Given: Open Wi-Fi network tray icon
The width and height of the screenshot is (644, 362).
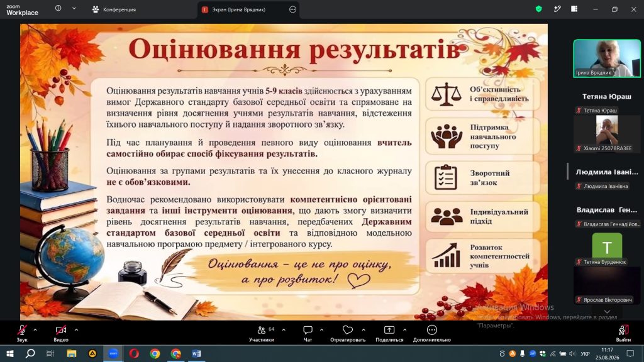Looking at the screenshot, I should pos(553,353).
